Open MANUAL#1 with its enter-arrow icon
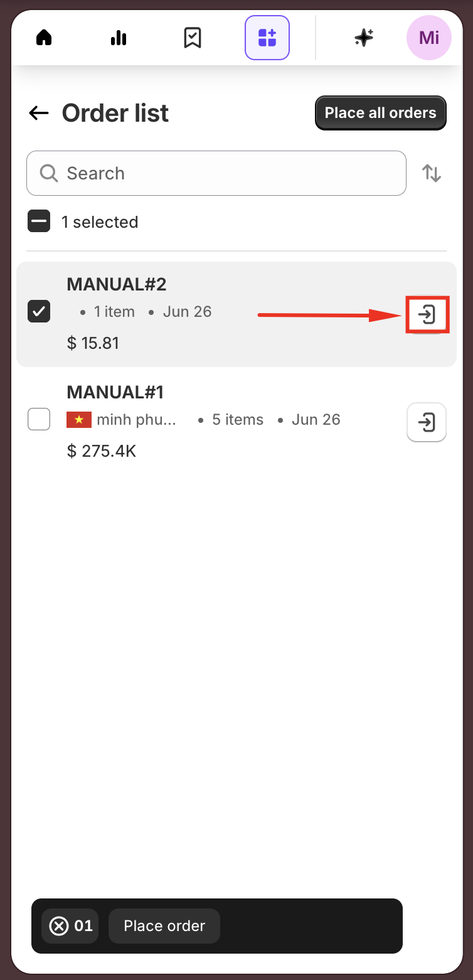 (427, 422)
